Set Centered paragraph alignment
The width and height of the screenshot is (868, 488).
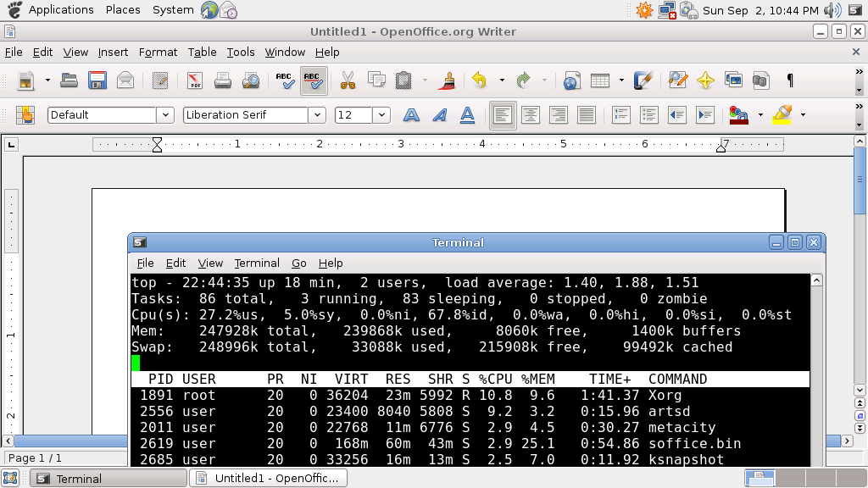click(531, 115)
